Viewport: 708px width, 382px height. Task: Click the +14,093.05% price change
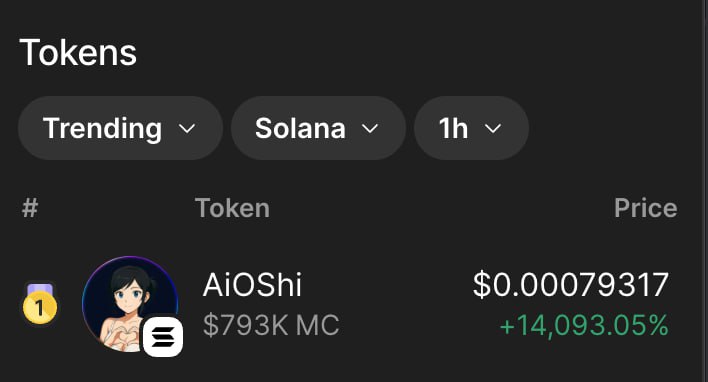point(584,325)
